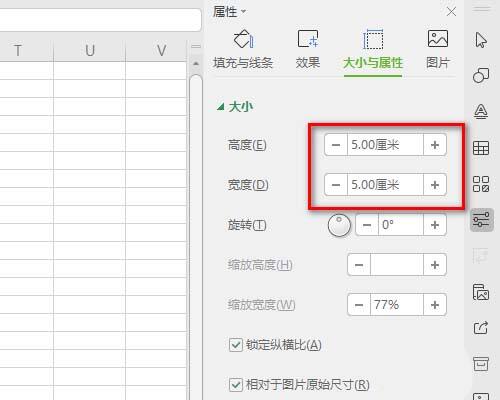Image resolution: width=500 pixels, height=400 pixels.
Task: Click the paint bucket fill icon
Action: click(x=244, y=39)
